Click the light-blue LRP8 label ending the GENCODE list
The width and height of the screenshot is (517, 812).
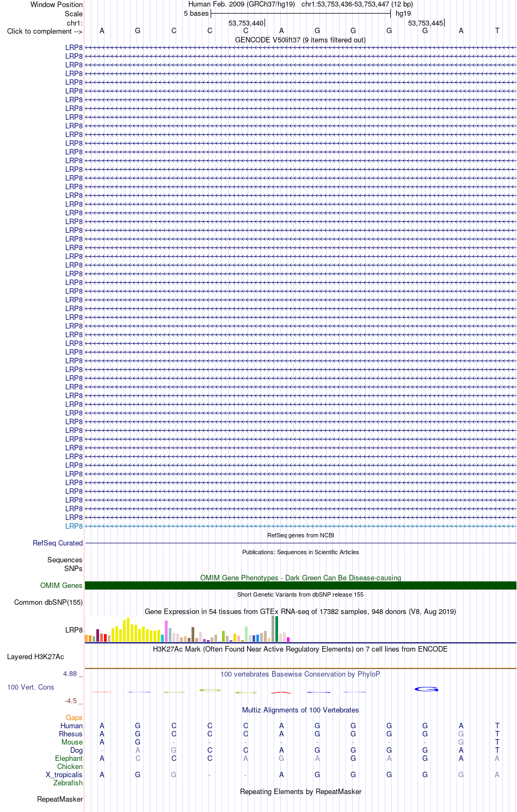coord(74,526)
